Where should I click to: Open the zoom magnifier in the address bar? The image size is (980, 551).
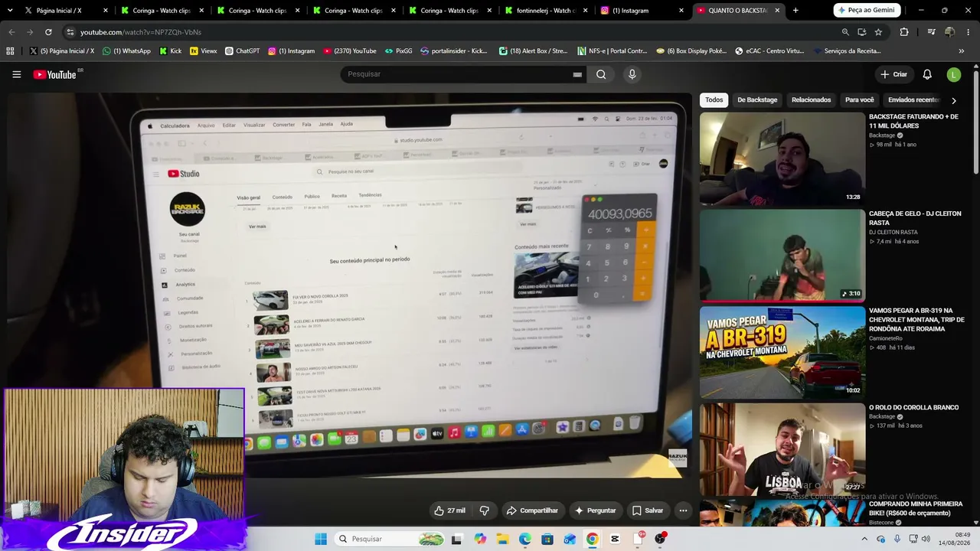(x=845, y=32)
